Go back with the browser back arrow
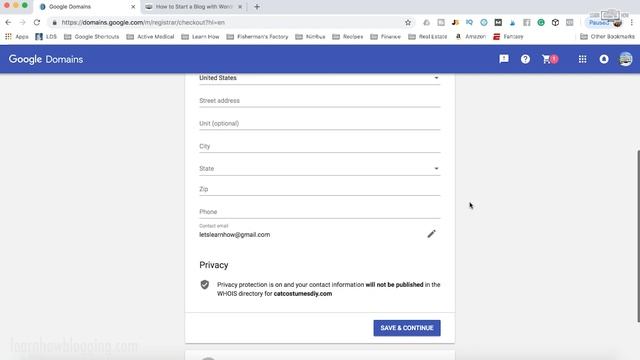This screenshot has width=640, height=360. [9, 22]
